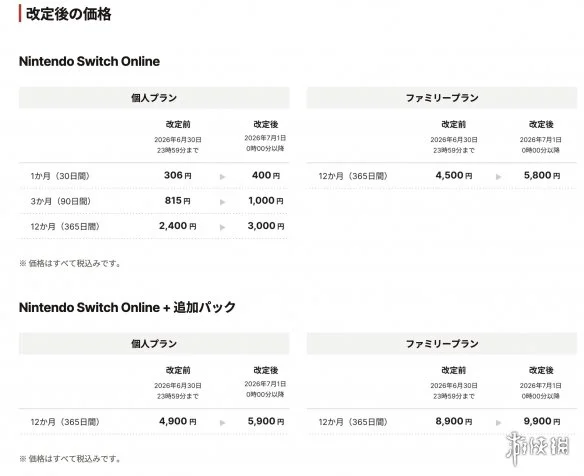Click the 5,800円 revised family price
The image size is (584, 476).
coord(542,175)
